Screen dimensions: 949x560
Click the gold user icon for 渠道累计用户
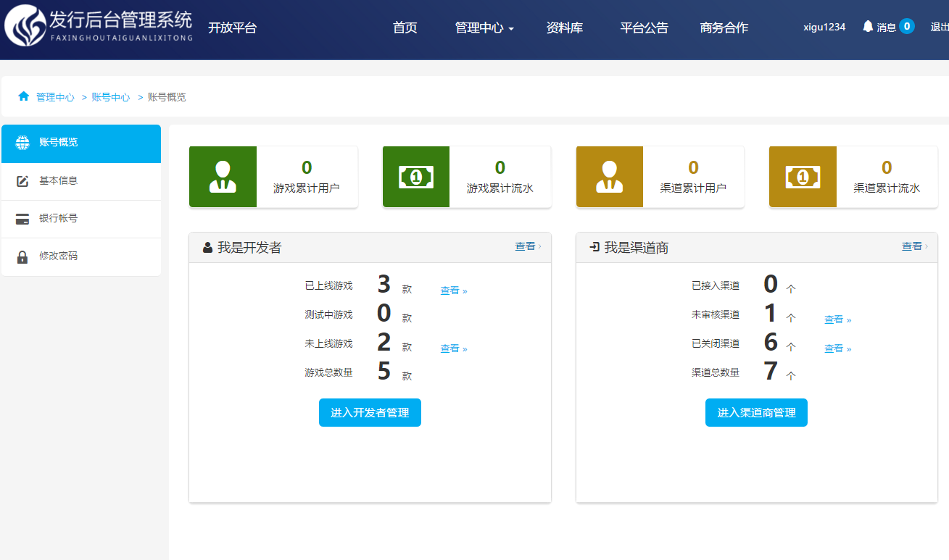pyautogui.click(x=610, y=177)
